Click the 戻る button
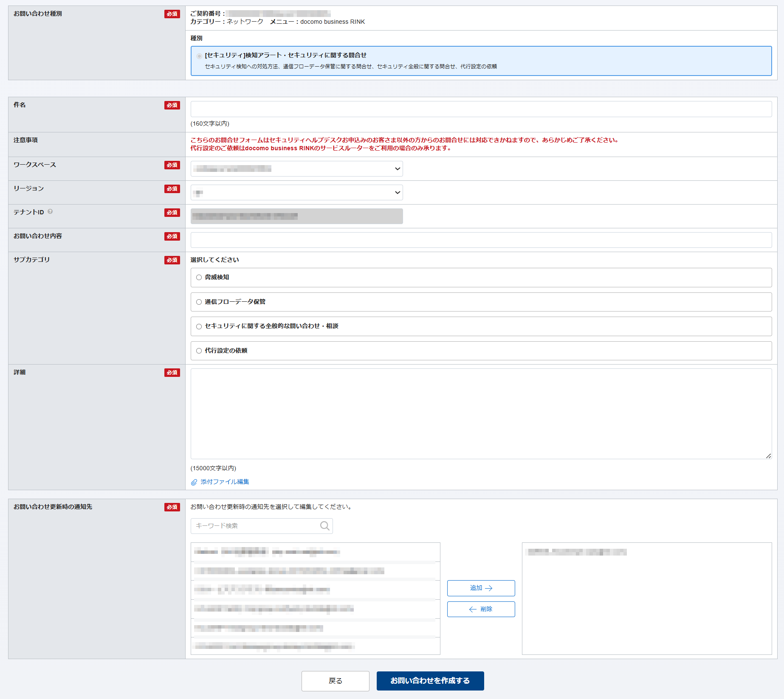This screenshot has width=784, height=699. pyautogui.click(x=335, y=681)
